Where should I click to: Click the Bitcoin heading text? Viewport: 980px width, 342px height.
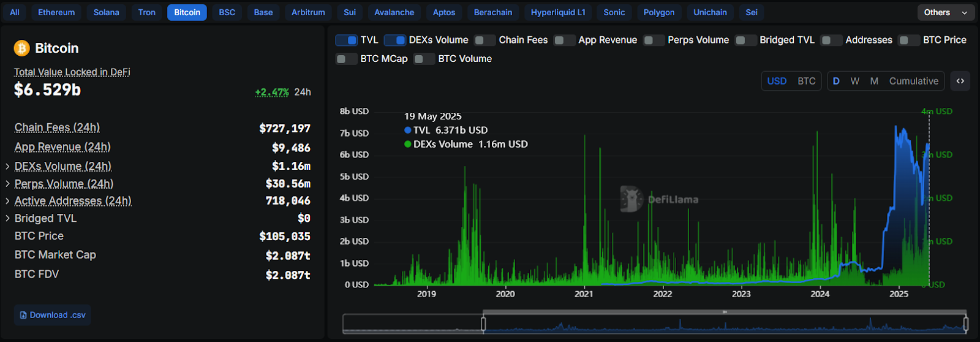(57, 48)
